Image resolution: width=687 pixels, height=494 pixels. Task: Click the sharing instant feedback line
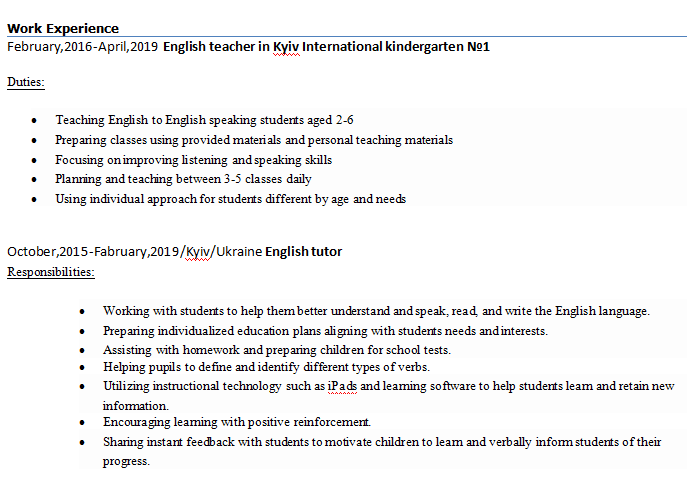[x=381, y=441]
